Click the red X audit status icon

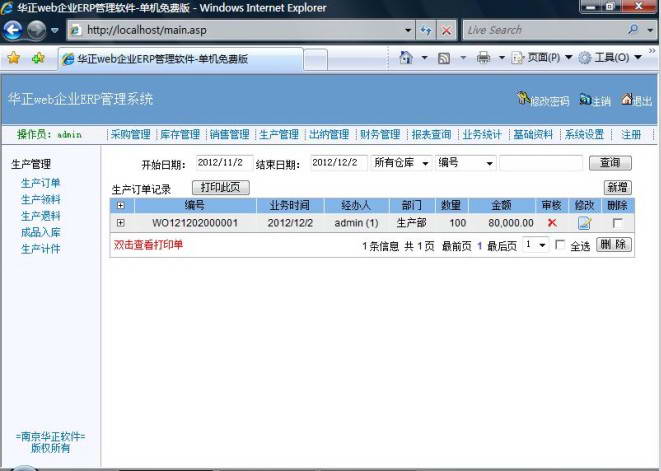552,223
